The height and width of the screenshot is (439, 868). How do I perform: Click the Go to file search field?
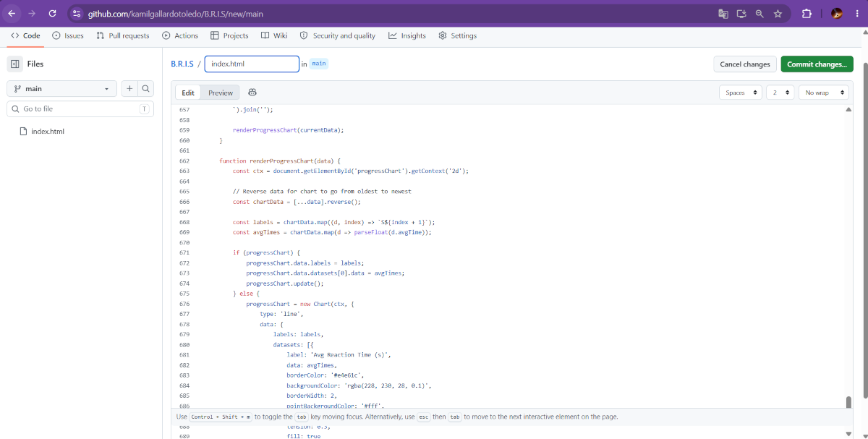80,108
